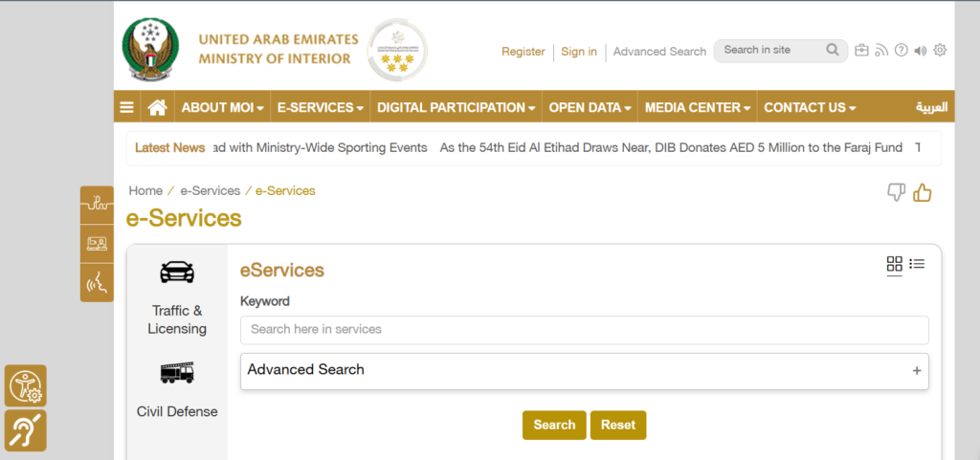The width and height of the screenshot is (980, 460).
Task: Click the site search magnifier icon
Action: pos(833,50)
